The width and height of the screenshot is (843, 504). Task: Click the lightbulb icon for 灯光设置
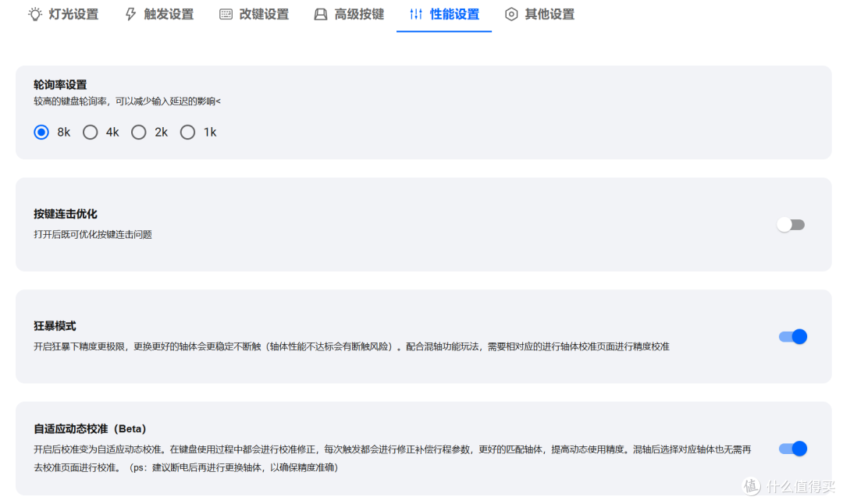pos(35,15)
